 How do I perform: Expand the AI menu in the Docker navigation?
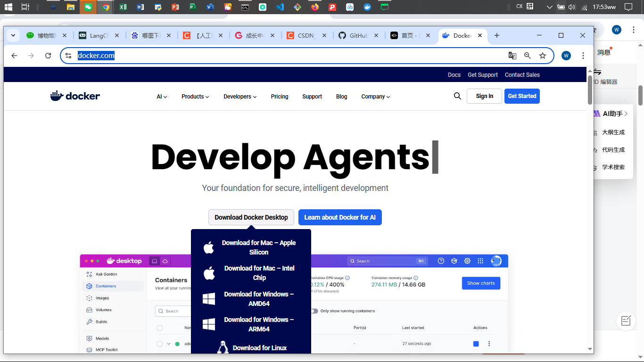point(162,97)
